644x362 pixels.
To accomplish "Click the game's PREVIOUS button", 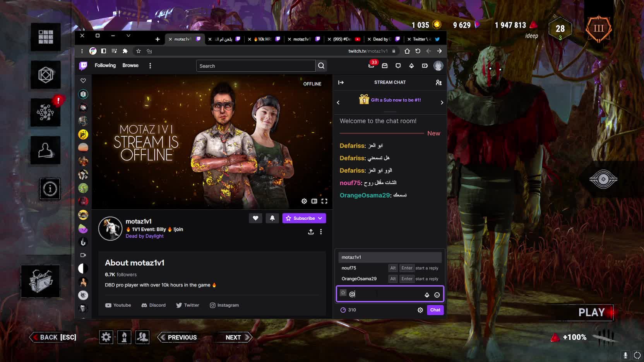I will 178,337.
